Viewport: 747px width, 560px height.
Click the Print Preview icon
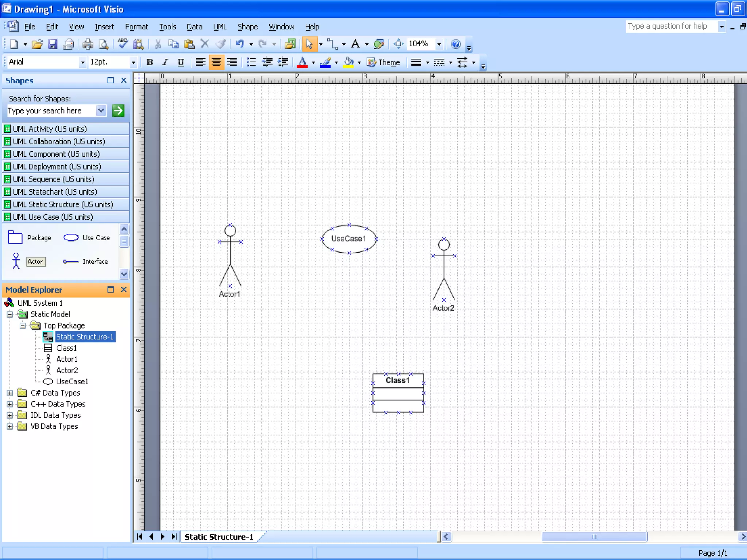click(104, 44)
